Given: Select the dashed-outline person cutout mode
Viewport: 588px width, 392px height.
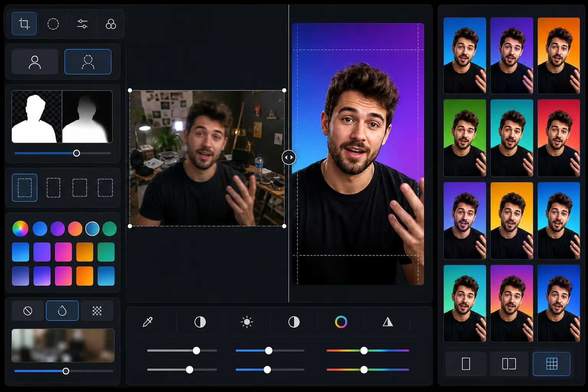Looking at the screenshot, I should pos(88,62).
